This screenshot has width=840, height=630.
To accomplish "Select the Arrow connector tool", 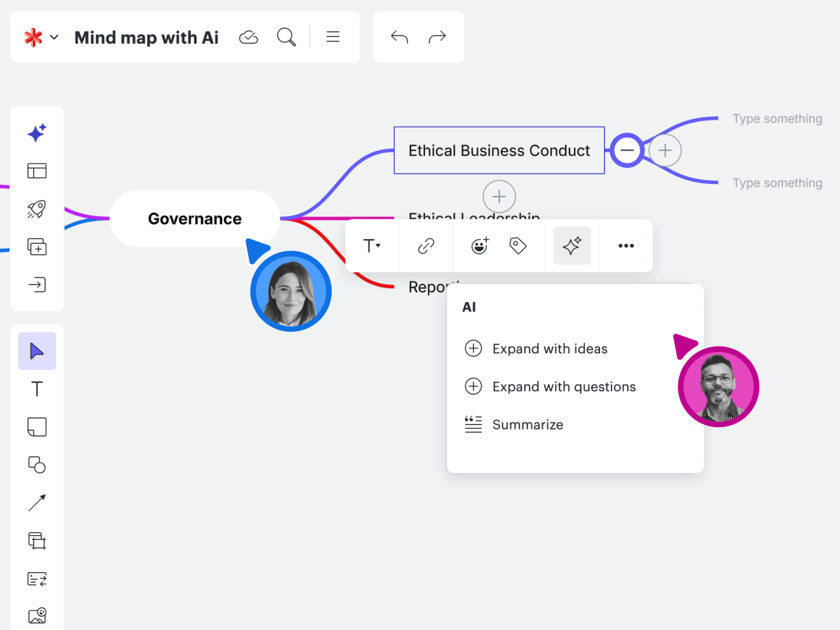I will [37, 502].
